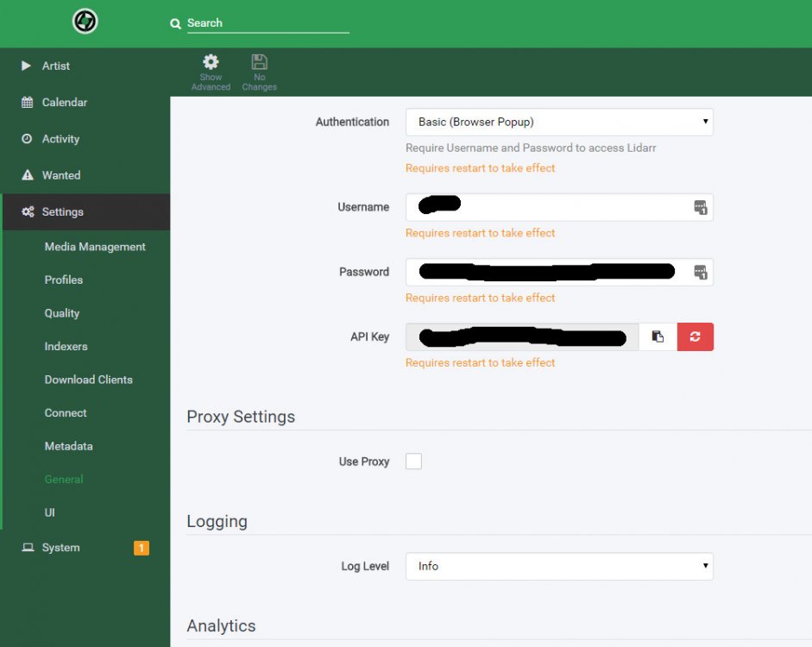Click the System laptop icon

[28, 548]
